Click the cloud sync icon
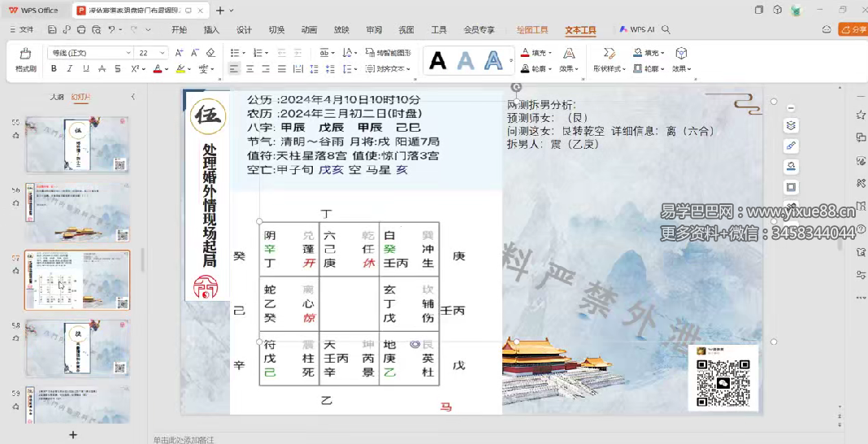868x444 pixels. pyautogui.click(x=827, y=30)
